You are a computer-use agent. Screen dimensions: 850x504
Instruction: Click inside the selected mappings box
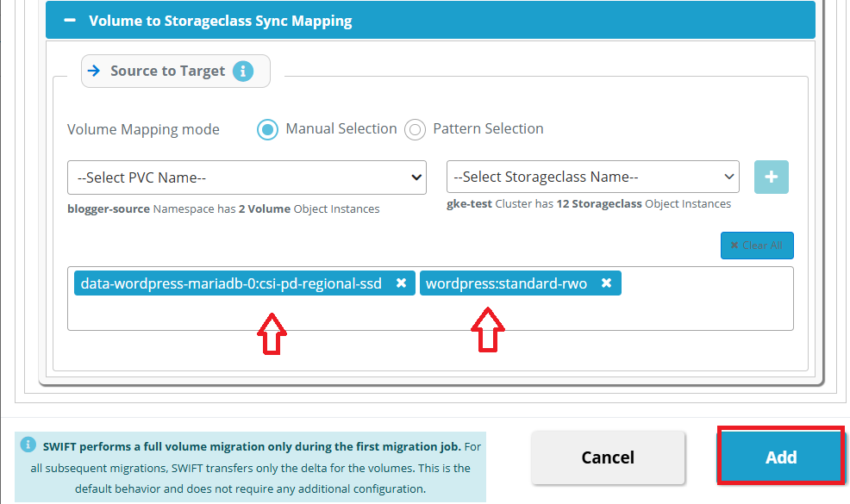pos(430,298)
